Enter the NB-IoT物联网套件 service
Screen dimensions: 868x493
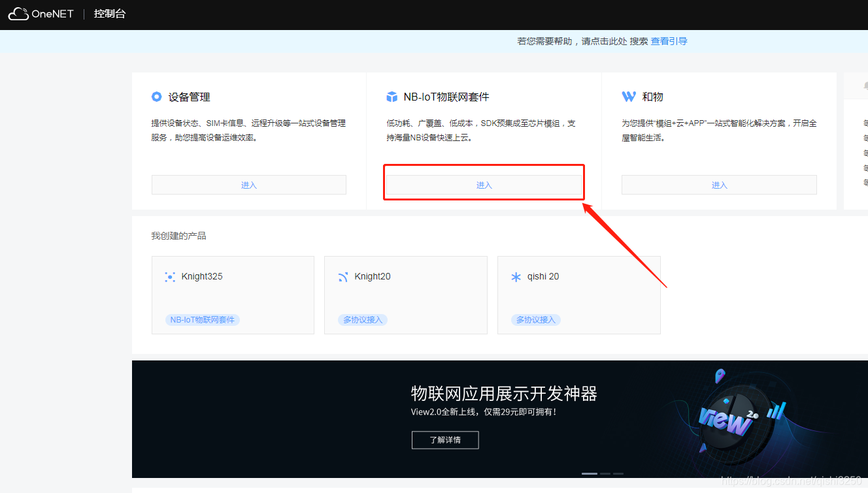(x=484, y=185)
